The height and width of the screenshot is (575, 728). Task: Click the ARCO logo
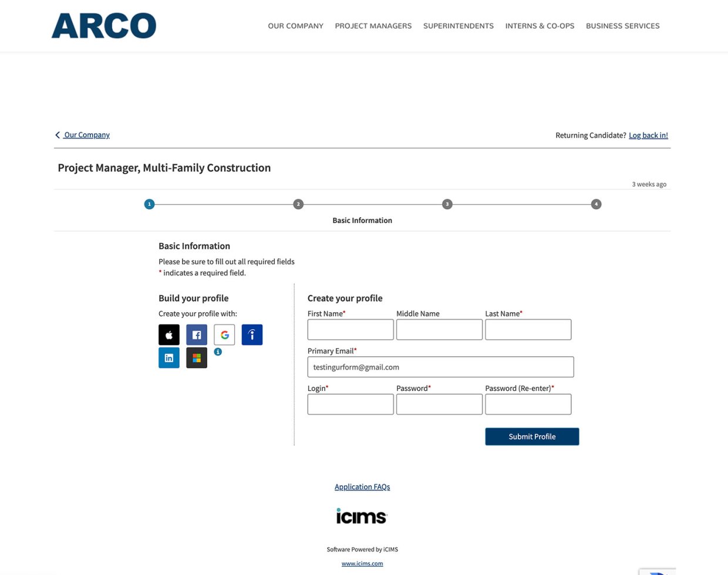pos(104,26)
